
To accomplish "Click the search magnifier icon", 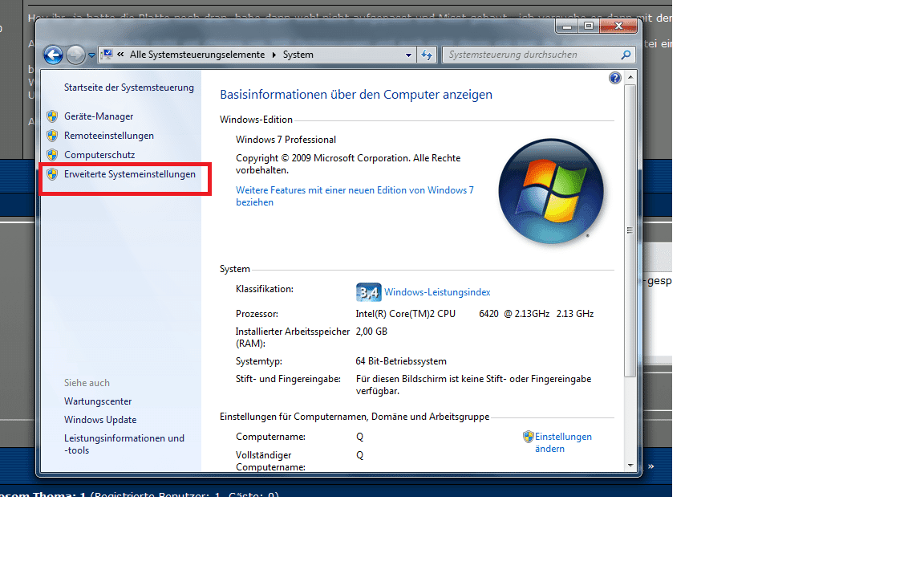I will [x=626, y=55].
